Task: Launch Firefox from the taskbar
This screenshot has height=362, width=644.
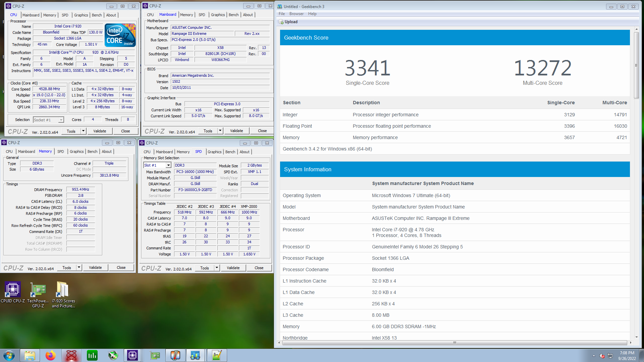Action: coord(51,355)
